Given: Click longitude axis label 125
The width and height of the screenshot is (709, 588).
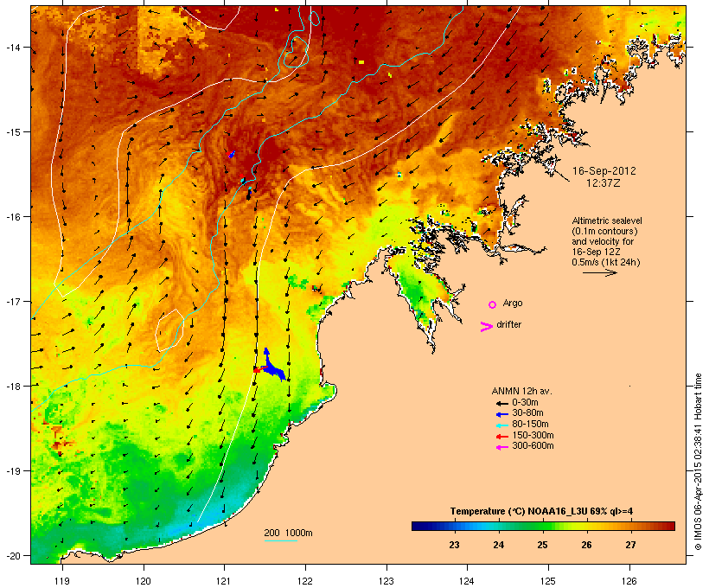Looking at the screenshot, I should [x=548, y=581].
